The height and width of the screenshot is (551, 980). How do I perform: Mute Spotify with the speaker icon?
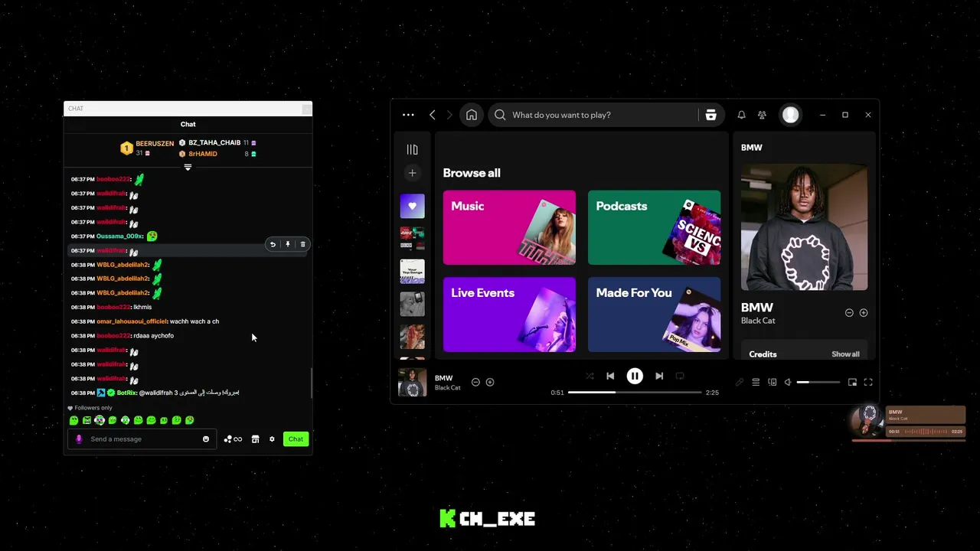[788, 382]
